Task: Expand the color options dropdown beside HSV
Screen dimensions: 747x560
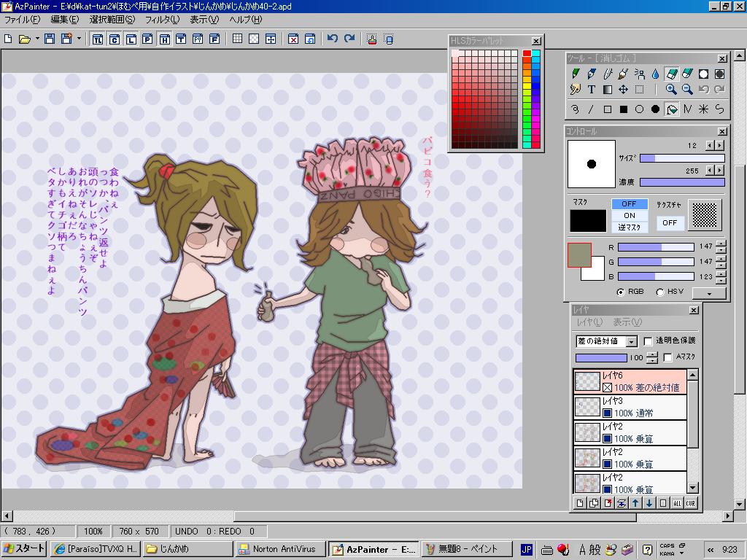Action: (708, 292)
